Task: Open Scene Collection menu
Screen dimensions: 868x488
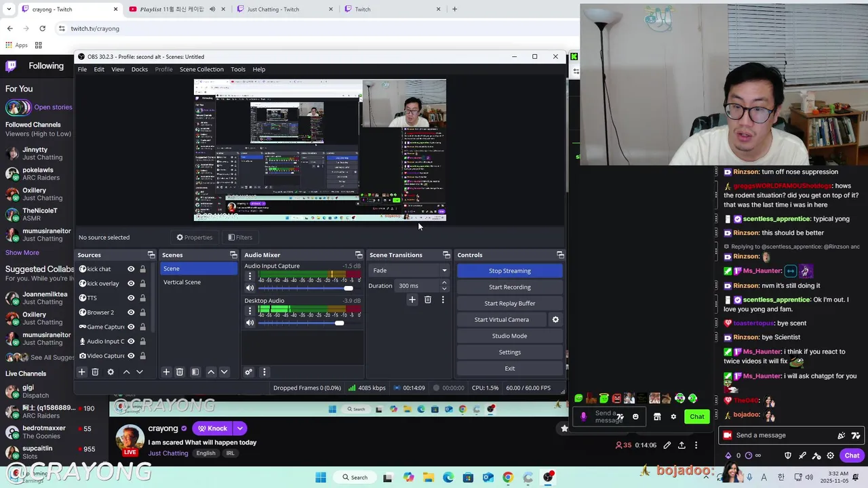Action: (x=201, y=69)
